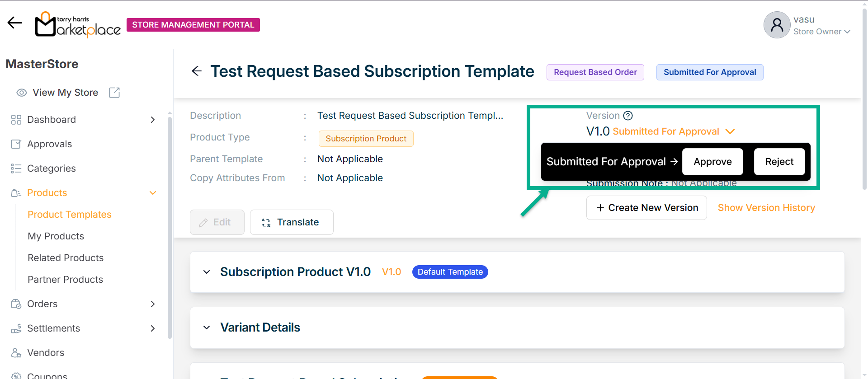The width and height of the screenshot is (868, 379).
Task: Collapse the Subscription Product V1.0 section
Action: 207,272
